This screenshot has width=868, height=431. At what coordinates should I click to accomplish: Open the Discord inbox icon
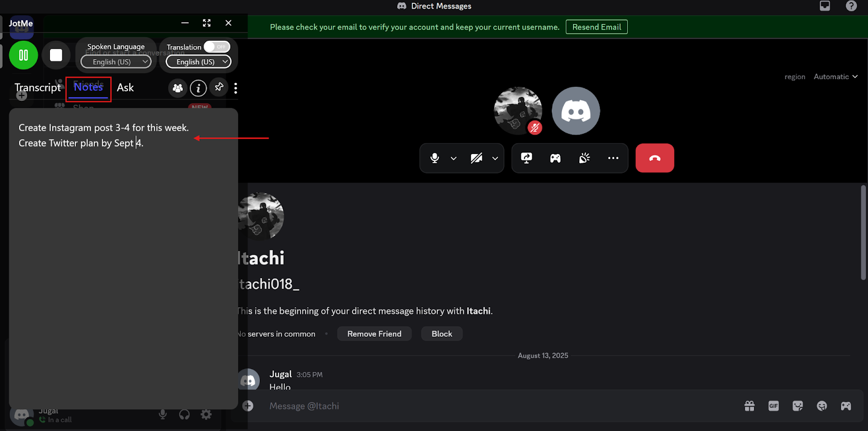pos(825,6)
